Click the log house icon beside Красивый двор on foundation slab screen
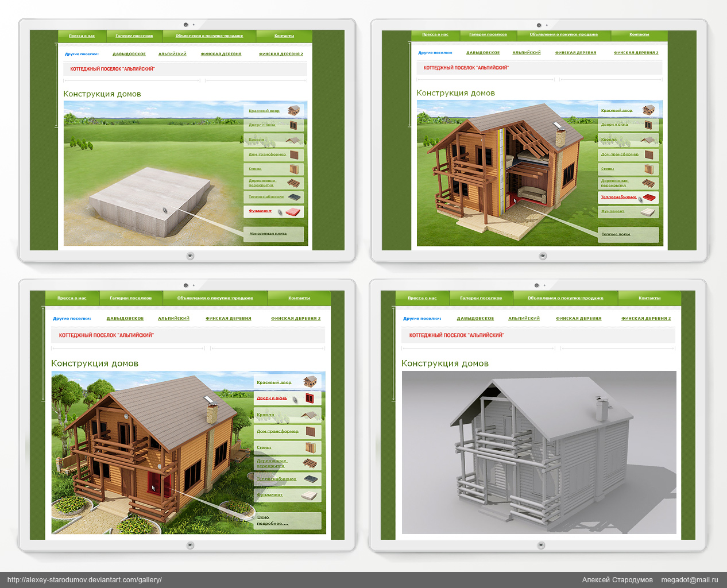Screen dimensions: 727x588 pos(294,110)
